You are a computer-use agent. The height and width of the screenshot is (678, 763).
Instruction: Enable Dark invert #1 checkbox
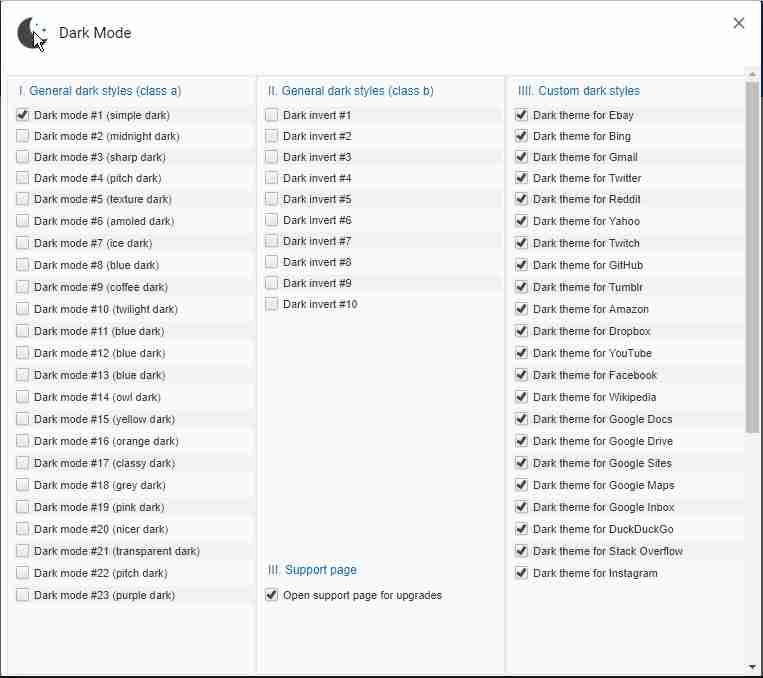pyautogui.click(x=272, y=115)
